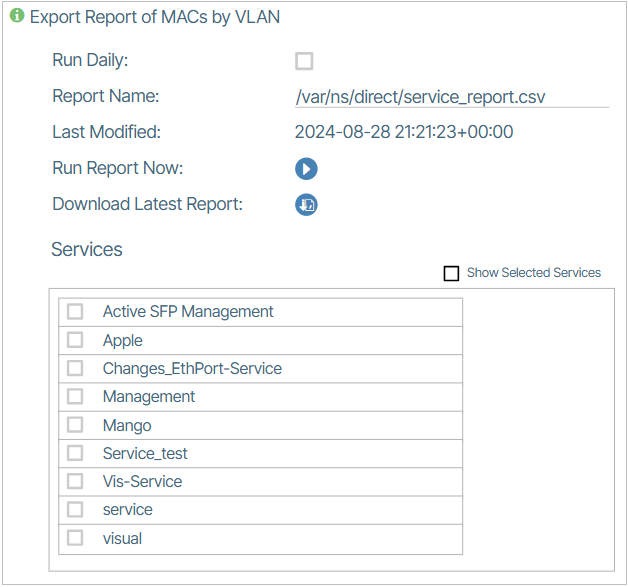Tick the Vis-Service checkbox
Viewport: 628px width, 587px height.
tap(75, 481)
